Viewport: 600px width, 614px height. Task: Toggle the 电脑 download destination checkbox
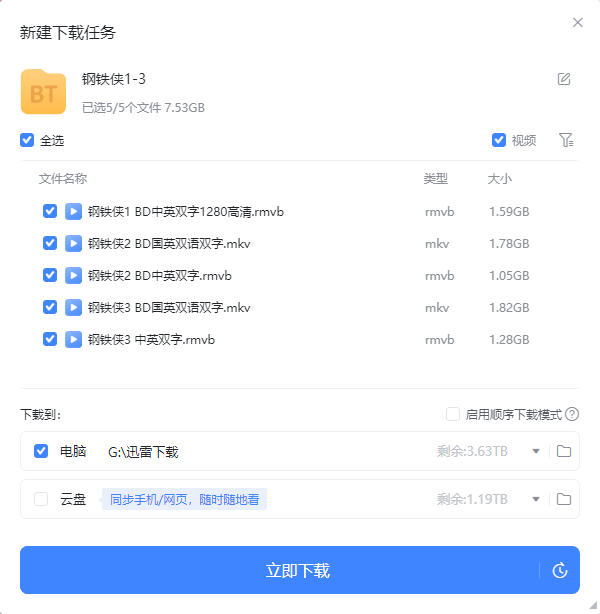pyautogui.click(x=41, y=451)
